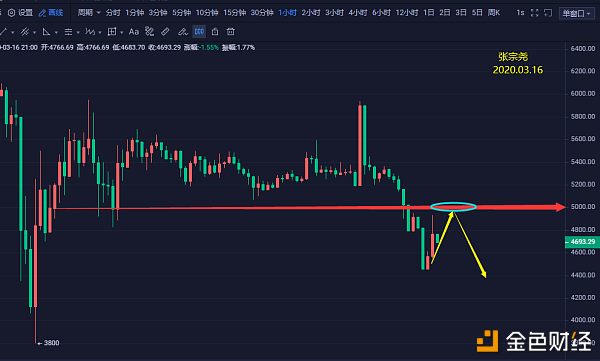Select the 2小时 interval
600x361 pixels.
coord(311,13)
